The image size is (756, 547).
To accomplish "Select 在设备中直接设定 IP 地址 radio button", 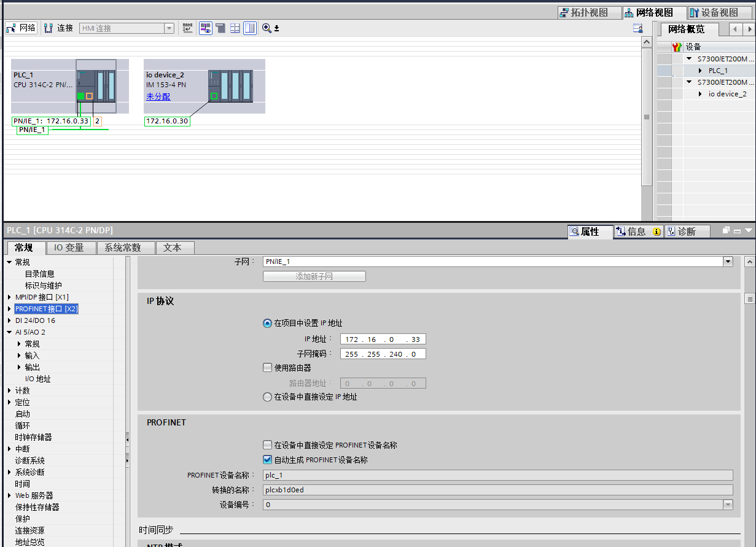I will tap(267, 397).
